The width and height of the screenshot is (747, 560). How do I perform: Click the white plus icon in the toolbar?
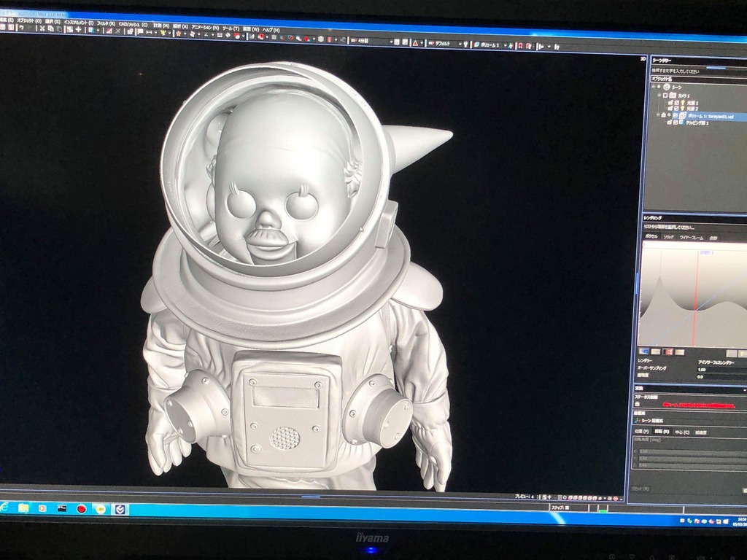(x=78, y=29)
